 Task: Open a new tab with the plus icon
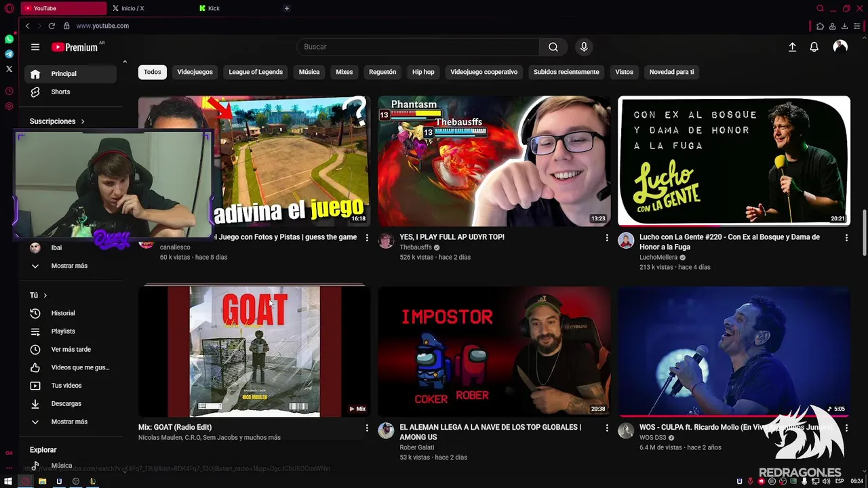(287, 8)
